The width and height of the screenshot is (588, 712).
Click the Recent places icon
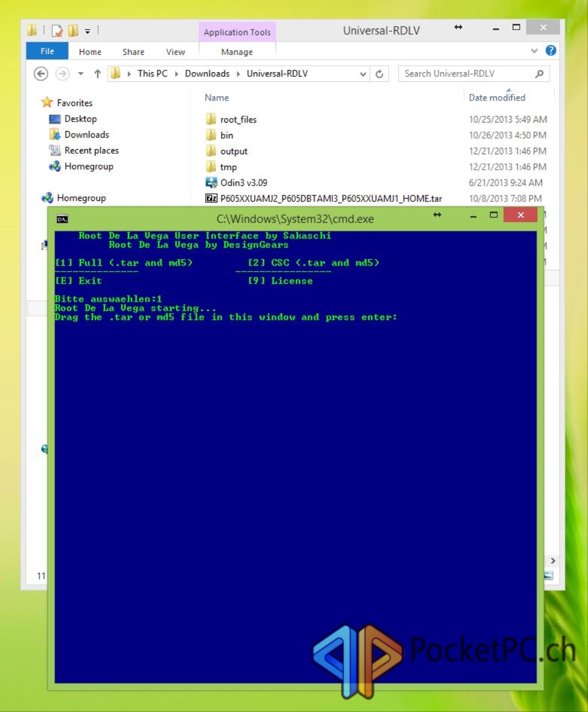pyautogui.click(x=55, y=150)
